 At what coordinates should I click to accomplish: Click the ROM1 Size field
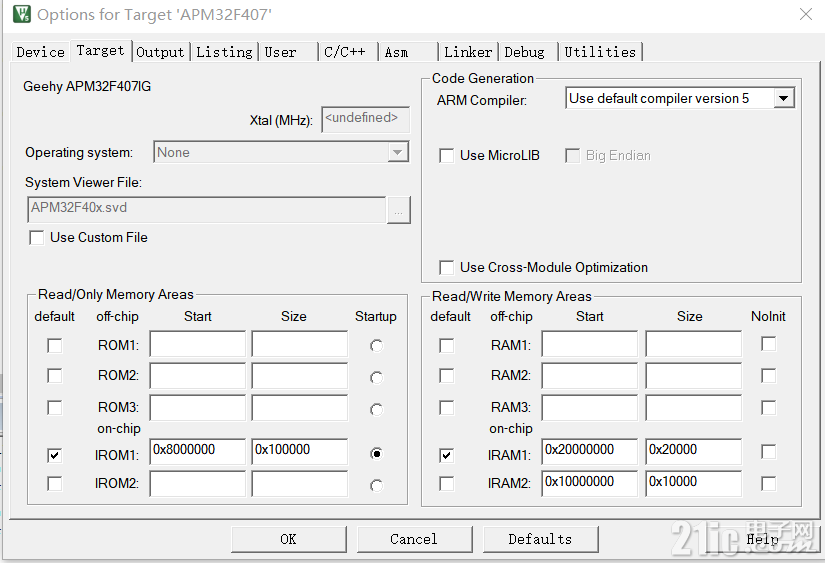point(299,344)
